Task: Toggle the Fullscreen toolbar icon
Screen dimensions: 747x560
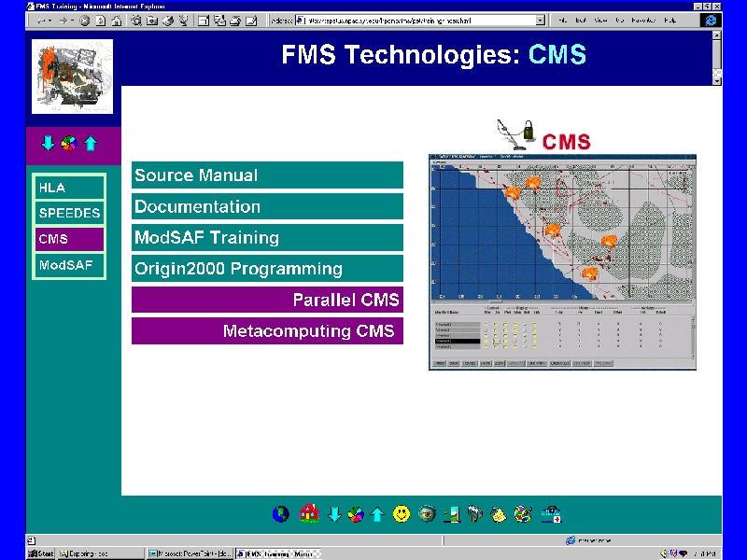Action: [204, 21]
